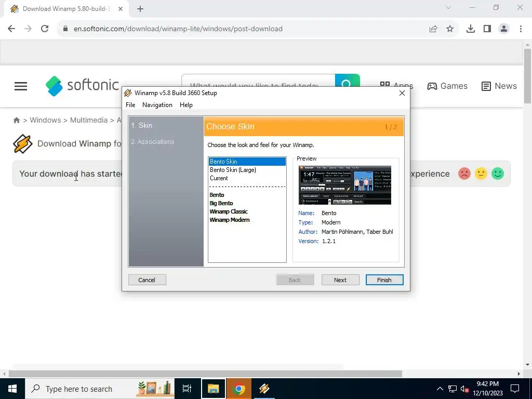Image resolution: width=532 pixels, height=399 pixels.
Task: Click the Softonic search button
Action: pyautogui.click(x=347, y=81)
